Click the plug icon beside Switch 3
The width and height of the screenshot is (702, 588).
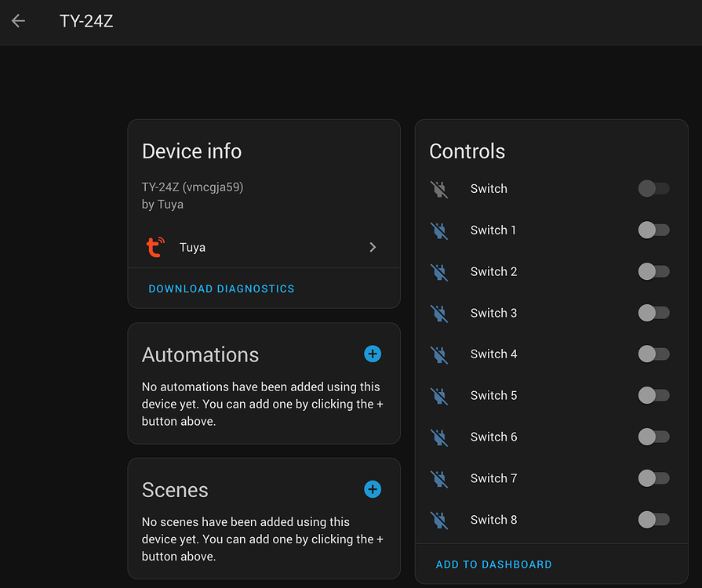[439, 314]
